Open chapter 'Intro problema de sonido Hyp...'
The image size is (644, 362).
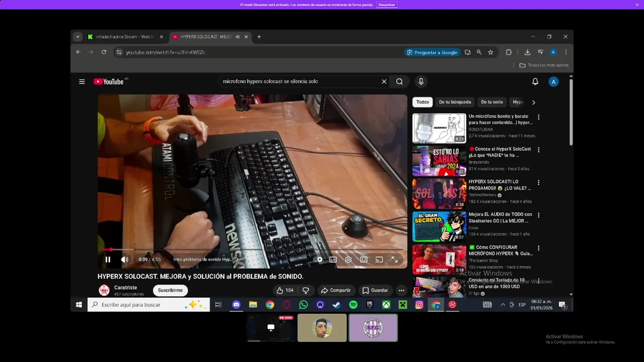(x=205, y=259)
